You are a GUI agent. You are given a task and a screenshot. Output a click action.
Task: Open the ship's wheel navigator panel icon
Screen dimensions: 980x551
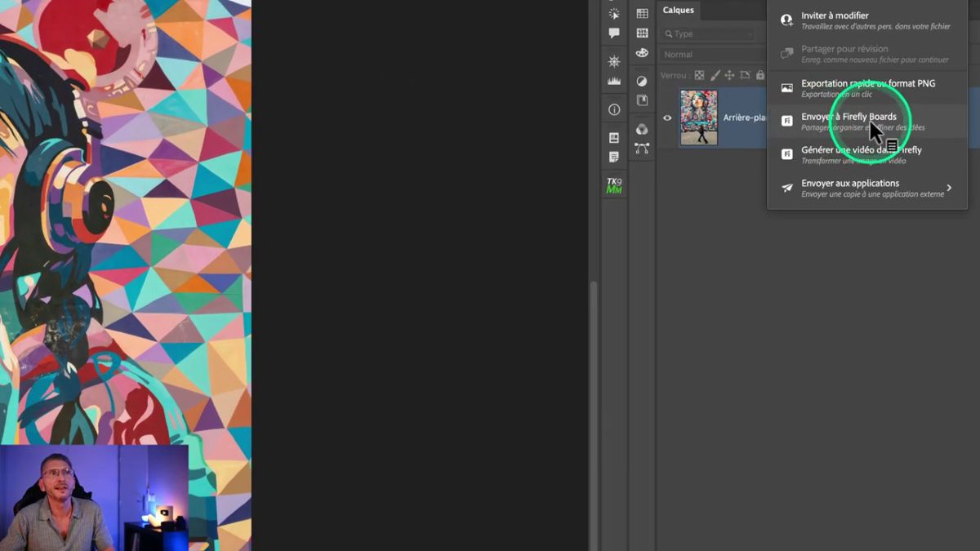(x=614, y=62)
